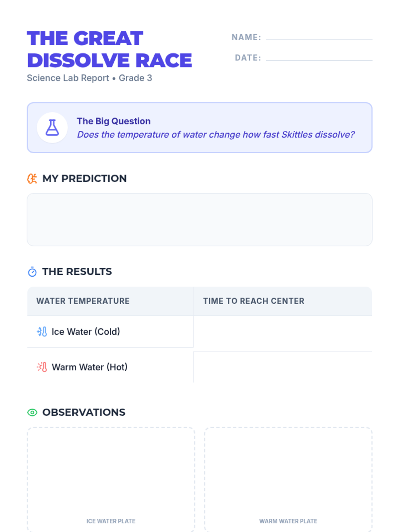Click the Ice Water Plate drawing box
Image resolution: width=399 pixels, height=532 pixels.
click(111, 472)
